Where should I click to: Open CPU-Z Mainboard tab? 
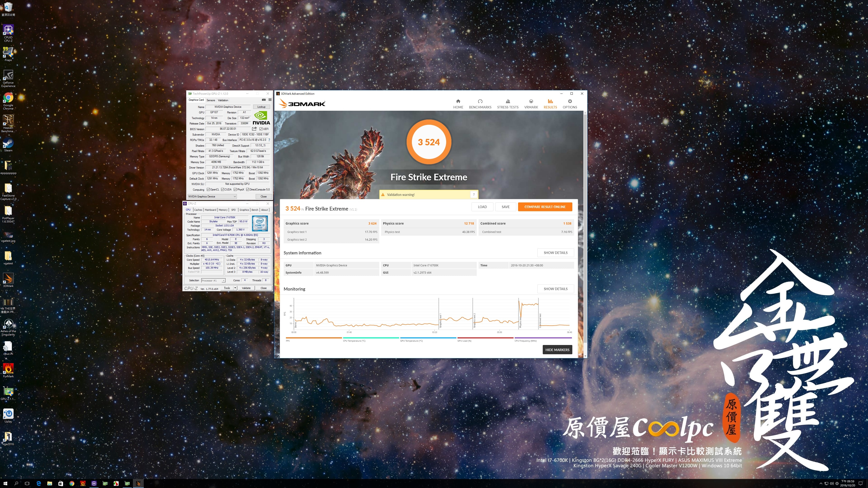click(210, 209)
